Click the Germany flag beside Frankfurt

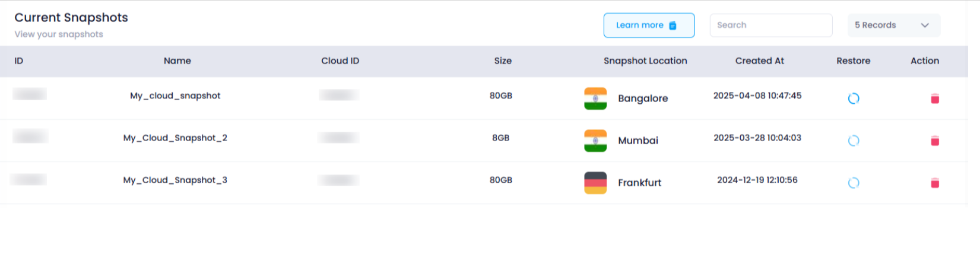coord(595,183)
